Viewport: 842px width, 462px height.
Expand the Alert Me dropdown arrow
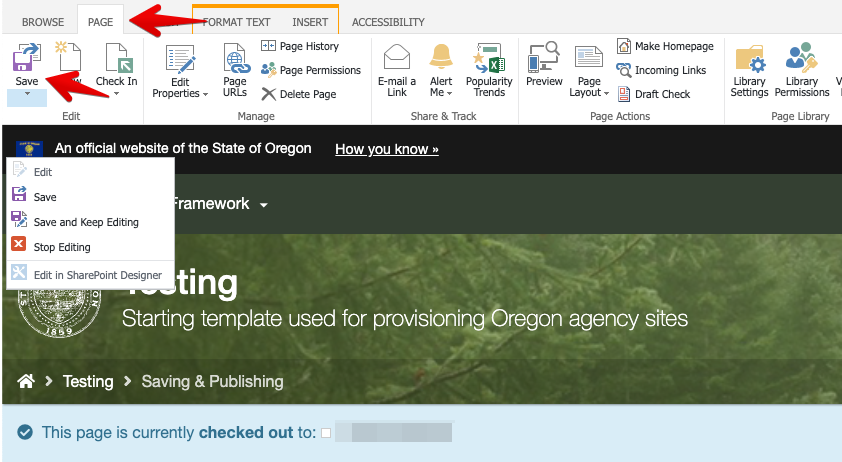[x=450, y=93]
